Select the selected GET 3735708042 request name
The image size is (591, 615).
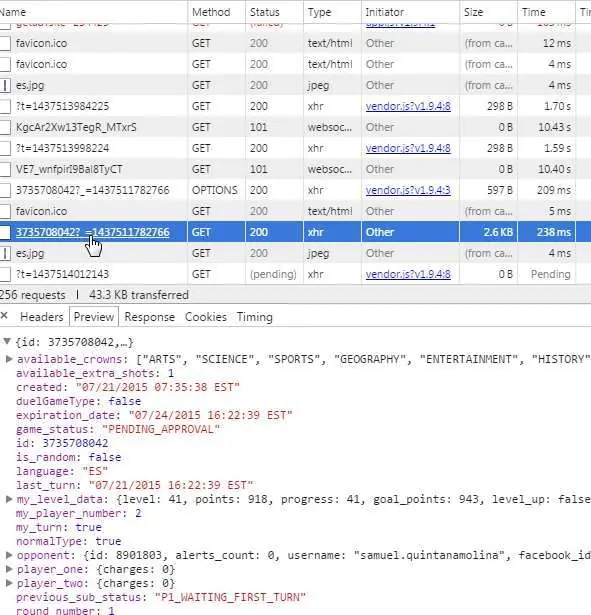click(x=93, y=232)
